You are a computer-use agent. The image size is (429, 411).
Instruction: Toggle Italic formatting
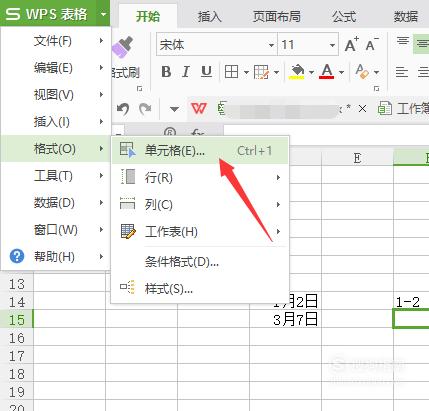click(186, 72)
